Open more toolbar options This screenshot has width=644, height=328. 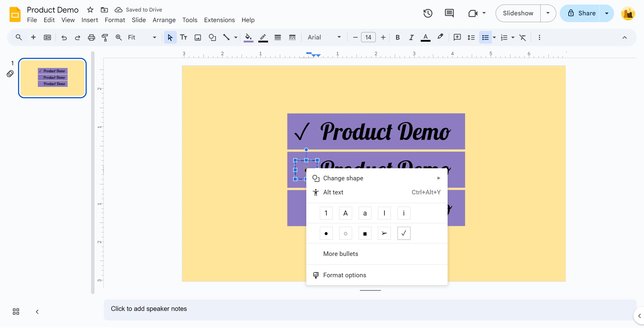tap(539, 37)
